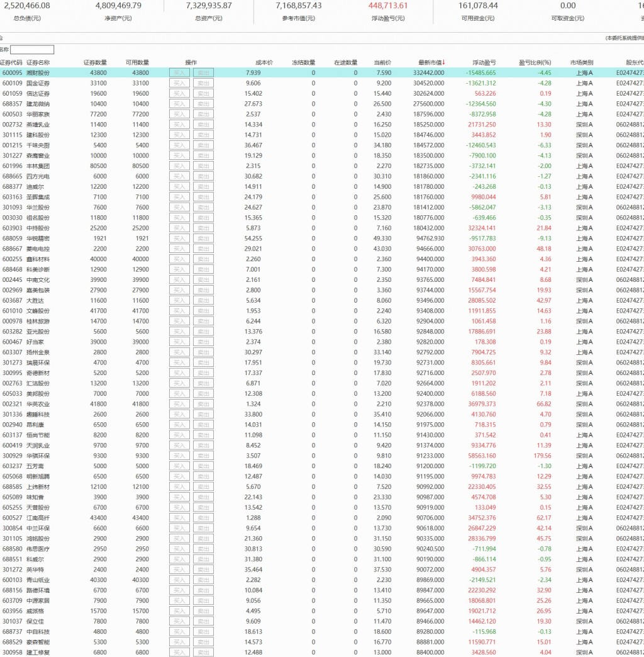Screen dimensions: 644x657
Task: Sort by the 在途数量 column header
Action: [346, 62]
